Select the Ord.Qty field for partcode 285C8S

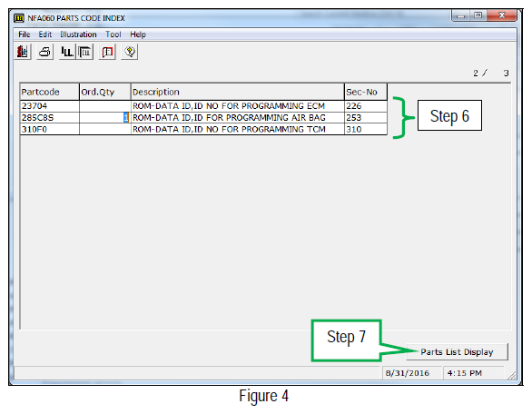pyautogui.click(x=104, y=117)
